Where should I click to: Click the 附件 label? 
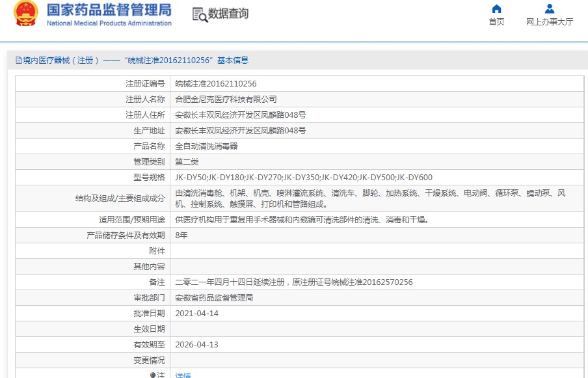pyautogui.click(x=157, y=251)
